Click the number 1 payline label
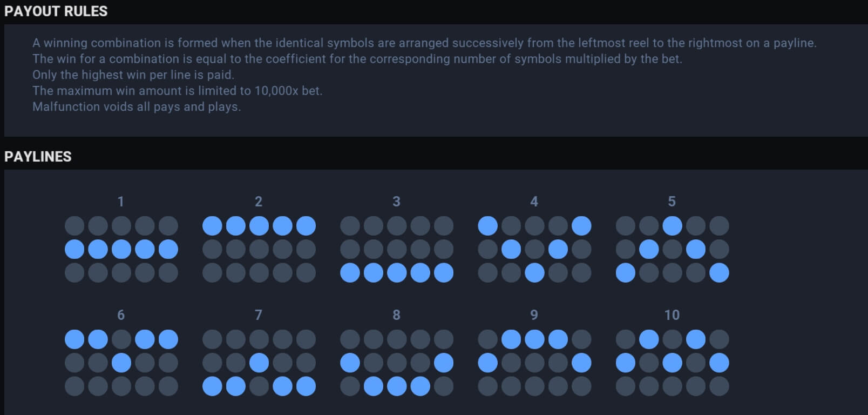The width and height of the screenshot is (868, 415). [x=121, y=202]
